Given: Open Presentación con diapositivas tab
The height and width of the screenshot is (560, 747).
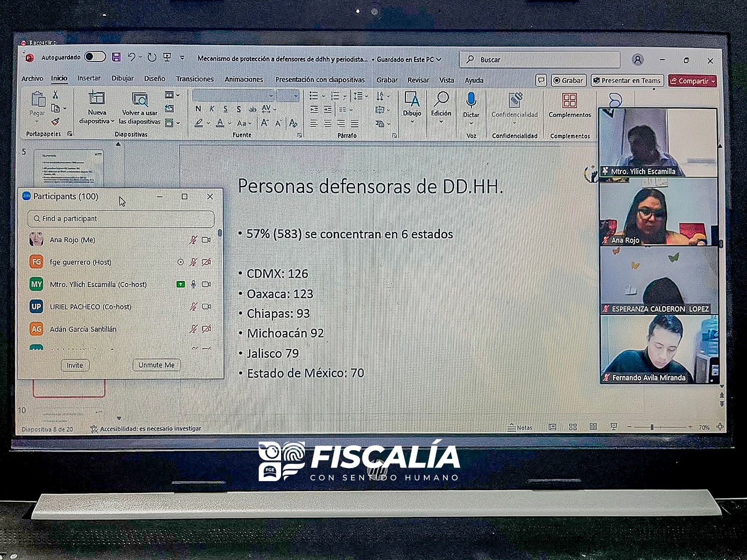Looking at the screenshot, I should pos(320,80).
